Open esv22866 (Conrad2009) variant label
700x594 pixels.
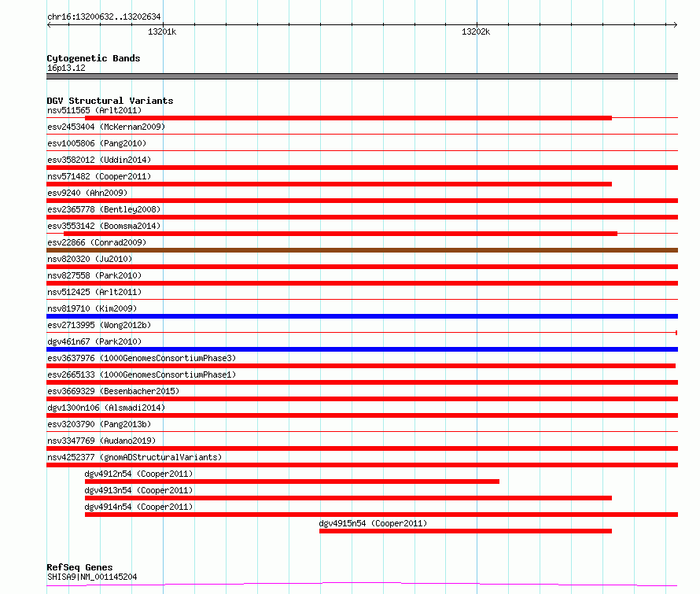pyautogui.click(x=97, y=242)
